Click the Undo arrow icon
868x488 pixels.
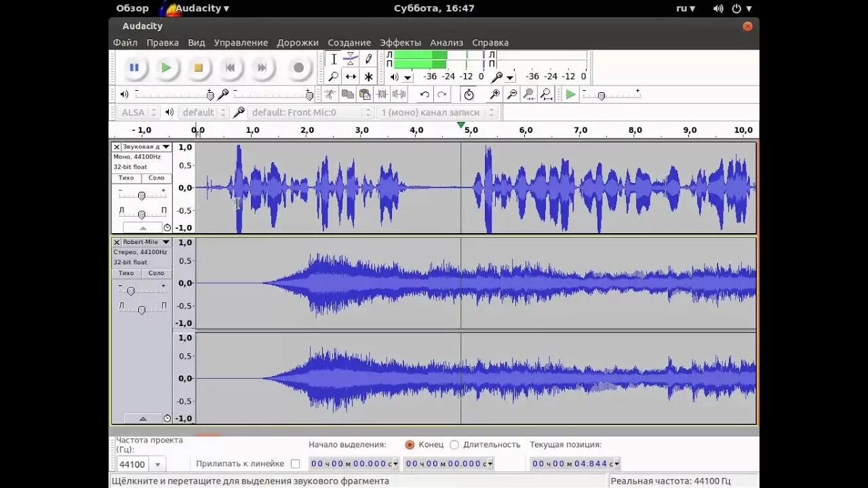pos(425,95)
